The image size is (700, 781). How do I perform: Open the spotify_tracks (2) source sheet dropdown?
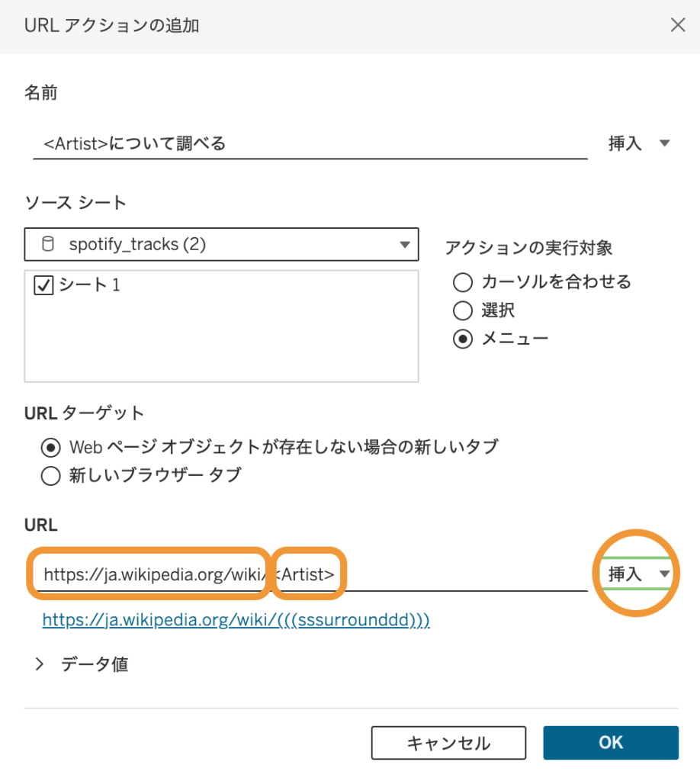pyautogui.click(x=221, y=244)
